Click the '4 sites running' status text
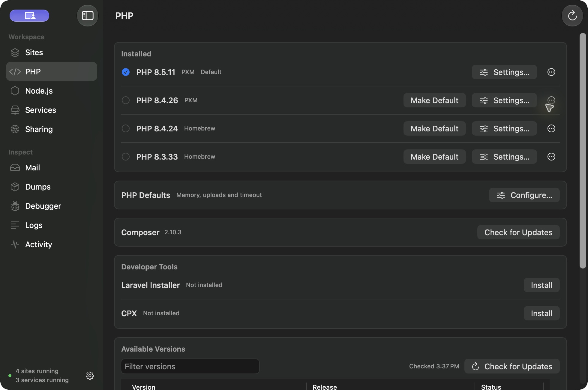This screenshot has height=390, width=588. (37, 371)
